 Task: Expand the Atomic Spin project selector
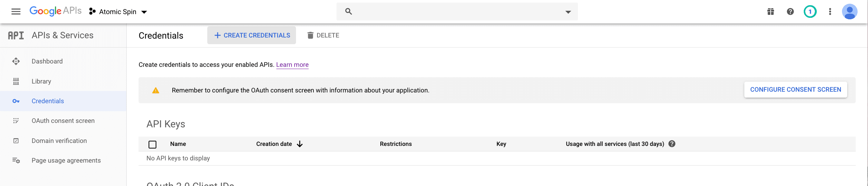pos(118,12)
